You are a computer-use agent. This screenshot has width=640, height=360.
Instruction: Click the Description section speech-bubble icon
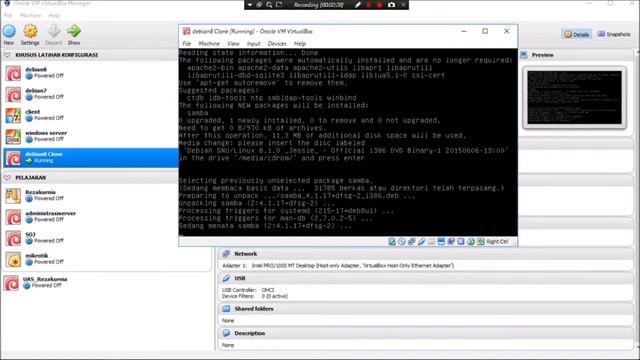tap(226, 333)
